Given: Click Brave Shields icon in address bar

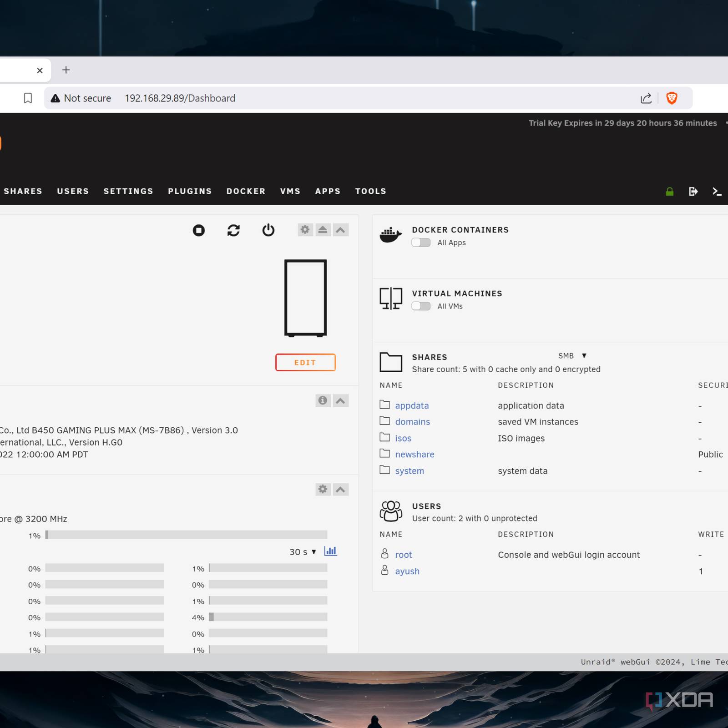Looking at the screenshot, I should pyautogui.click(x=672, y=98).
